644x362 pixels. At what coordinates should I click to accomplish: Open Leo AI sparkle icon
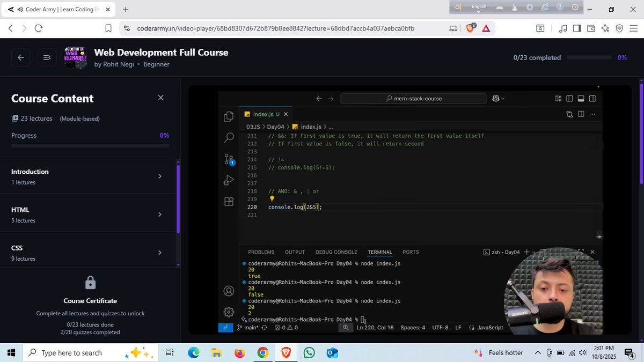point(605,28)
